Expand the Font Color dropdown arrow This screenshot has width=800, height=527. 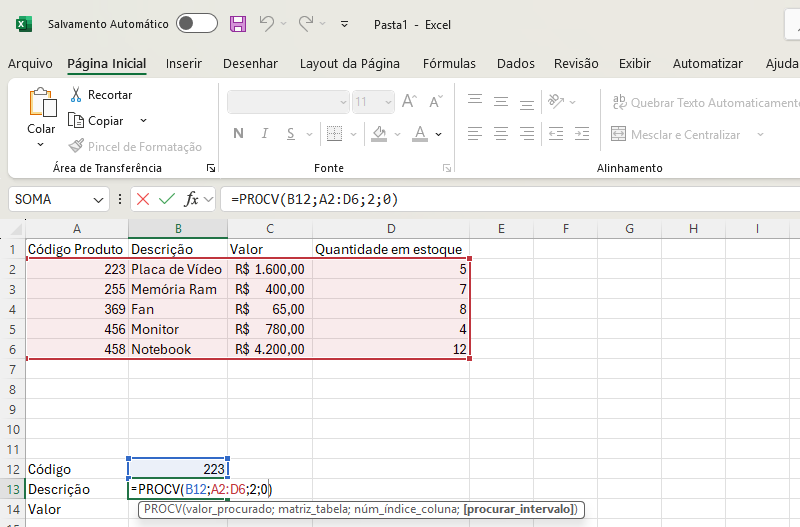point(439,134)
